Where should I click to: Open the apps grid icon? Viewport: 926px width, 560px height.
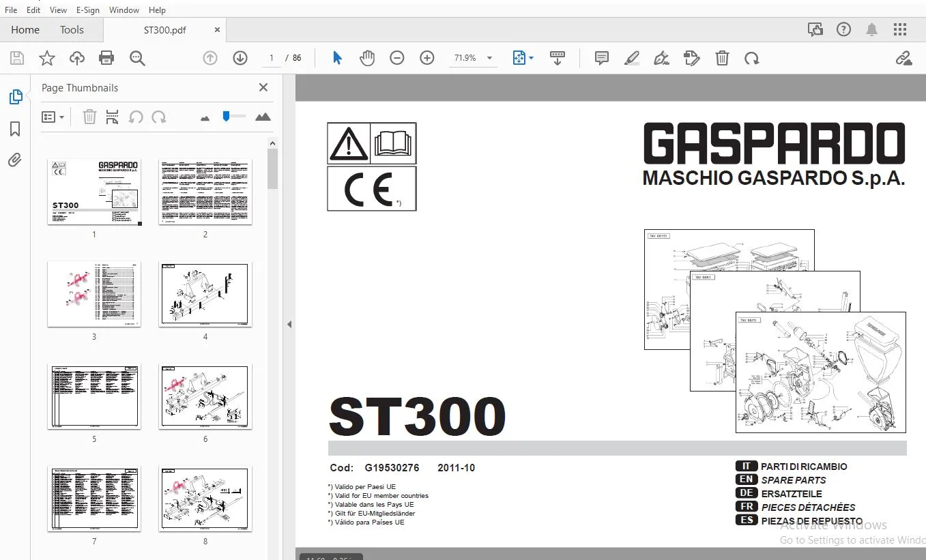[900, 29]
